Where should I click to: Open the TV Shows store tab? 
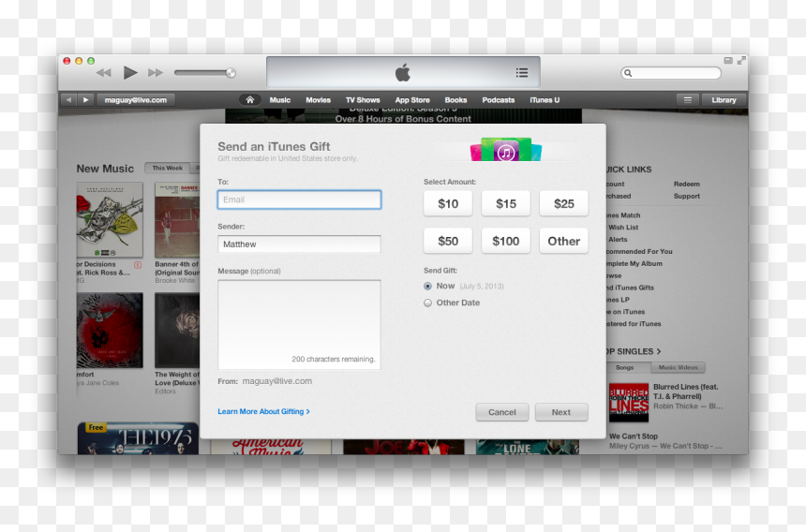tap(363, 99)
